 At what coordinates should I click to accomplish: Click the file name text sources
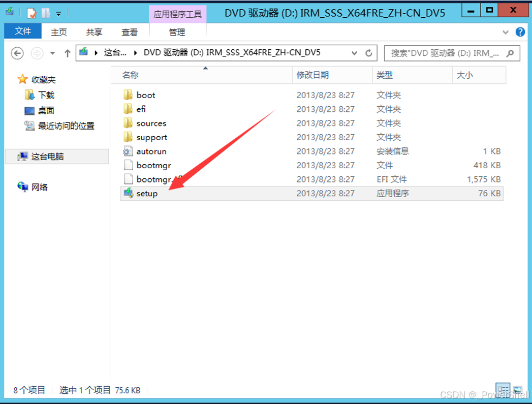pos(151,123)
